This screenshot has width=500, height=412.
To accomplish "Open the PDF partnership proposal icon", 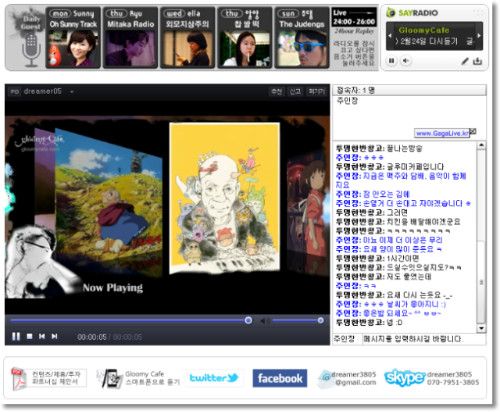I will (x=18, y=378).
